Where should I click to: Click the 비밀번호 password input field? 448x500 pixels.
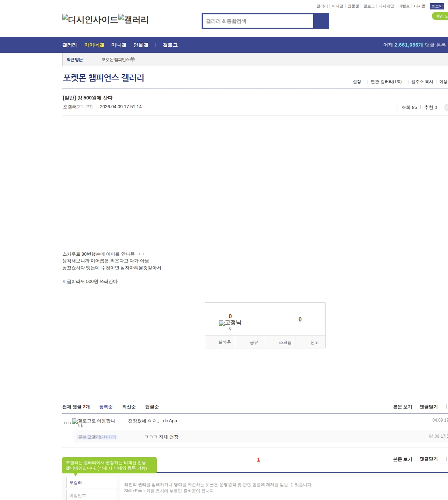(x=91, y=495)
